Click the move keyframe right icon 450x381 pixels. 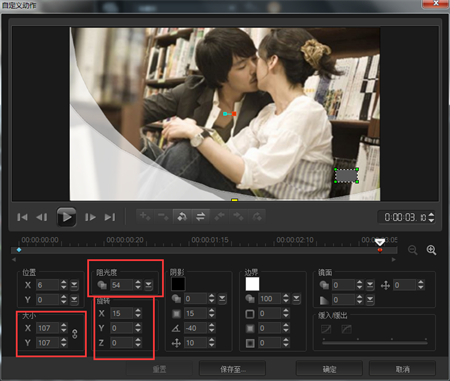tap(238, 216)
